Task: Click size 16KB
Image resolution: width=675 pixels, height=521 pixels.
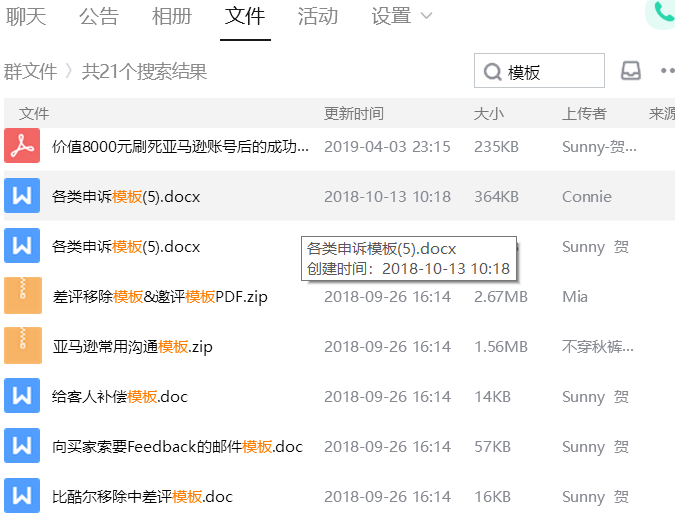Action: (x=492, y=496)
